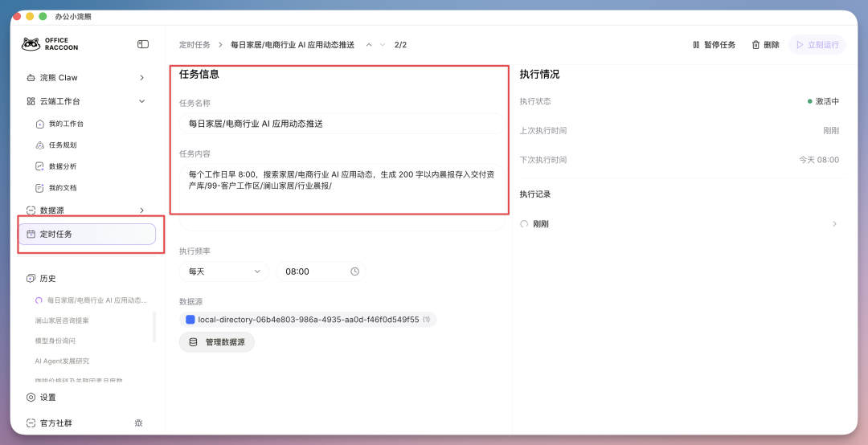The height and width of the screenshot is (445, 868).
Task: Select 定时任务 in sidebar
Action: 88,234
